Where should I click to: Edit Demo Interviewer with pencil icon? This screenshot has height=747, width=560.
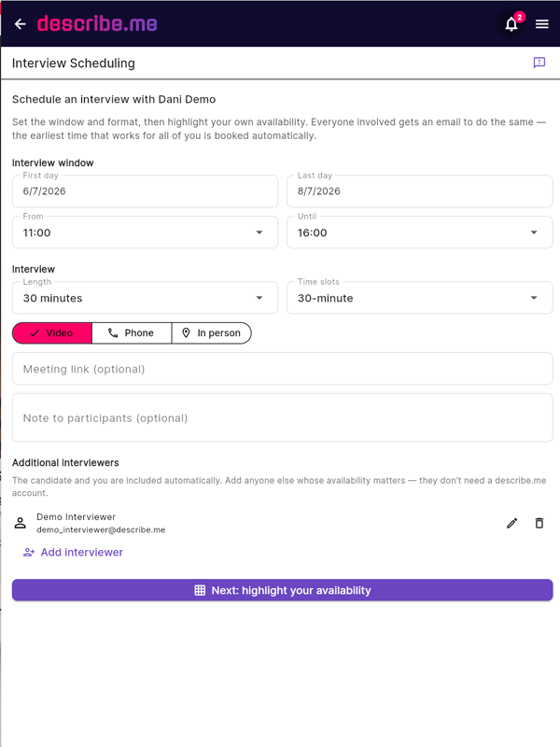tap(511, 523)
